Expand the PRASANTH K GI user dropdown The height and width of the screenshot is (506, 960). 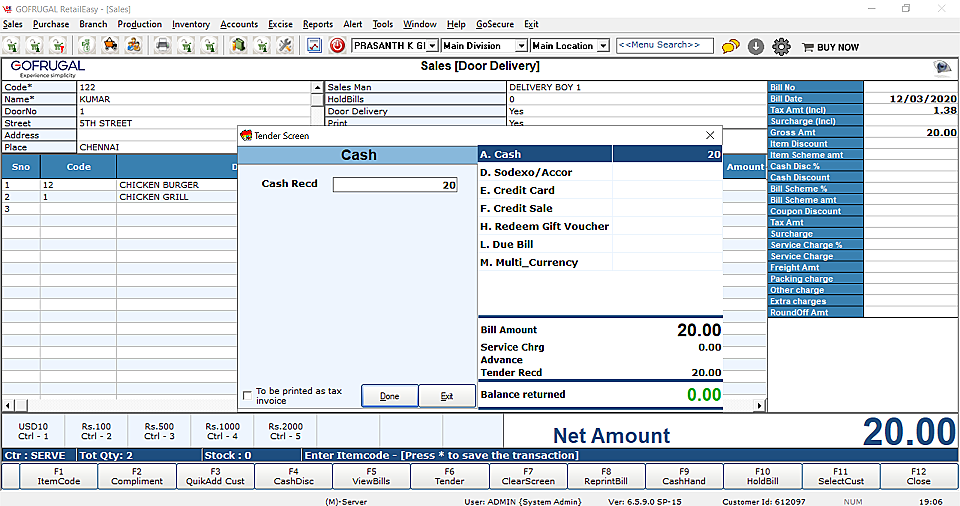pos(432,46)
